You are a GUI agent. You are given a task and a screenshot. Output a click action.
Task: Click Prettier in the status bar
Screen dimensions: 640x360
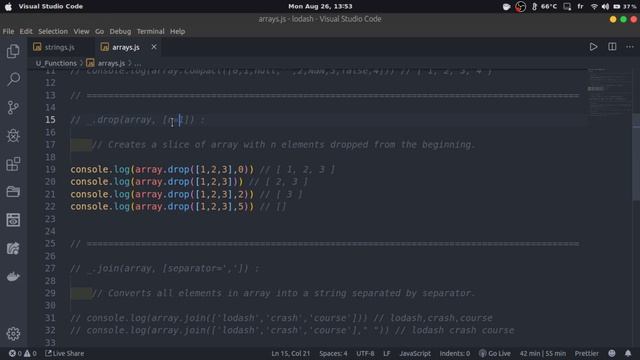(x=587, y=353)
